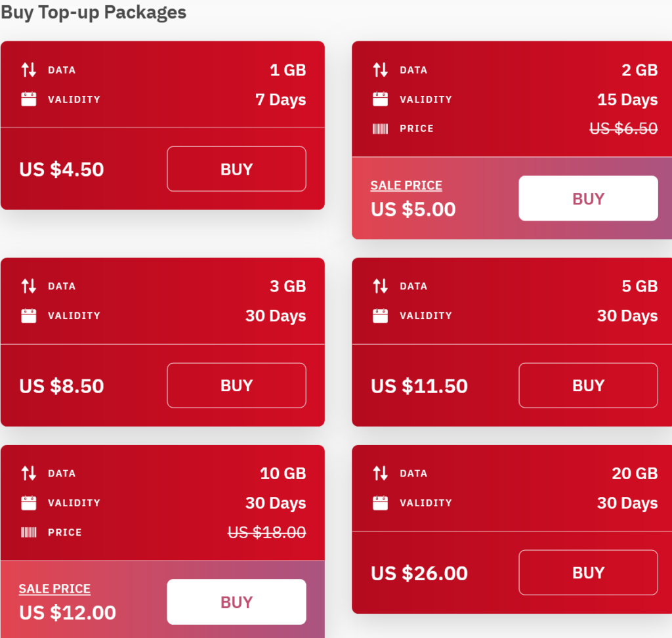Click data arrows icon on 1 GB package
Viewport: 672px width, 638px height.
pos(29,70)
